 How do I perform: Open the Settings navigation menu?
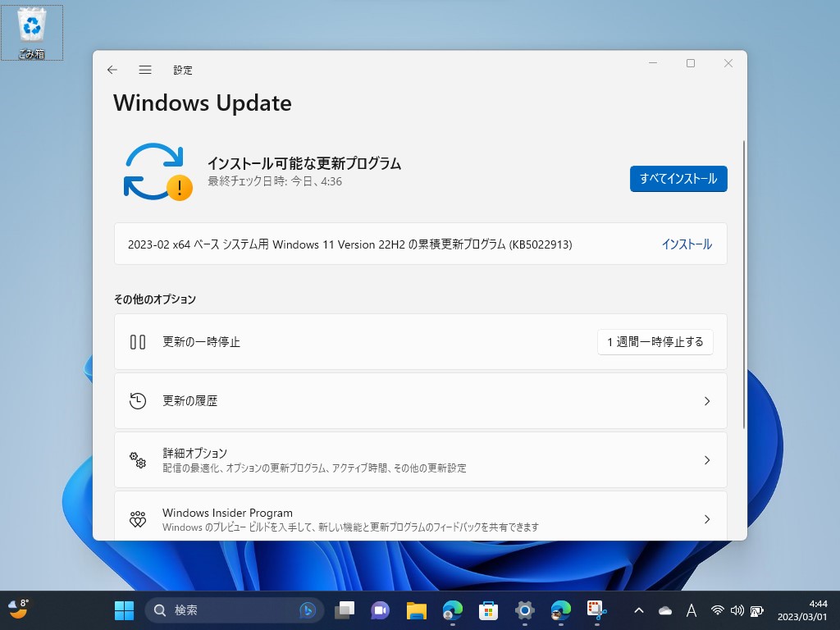[145, 71]
